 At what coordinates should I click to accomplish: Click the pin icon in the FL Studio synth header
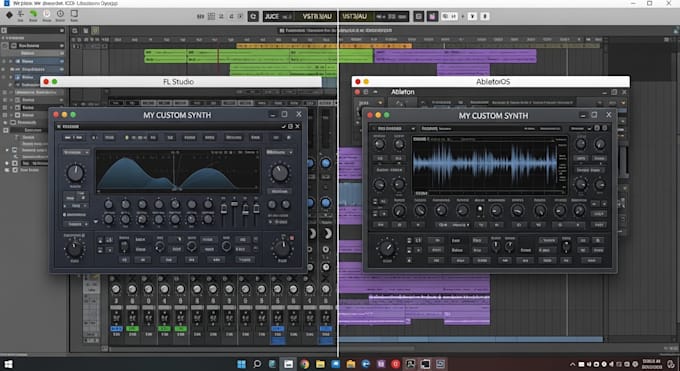coord(284,126)
